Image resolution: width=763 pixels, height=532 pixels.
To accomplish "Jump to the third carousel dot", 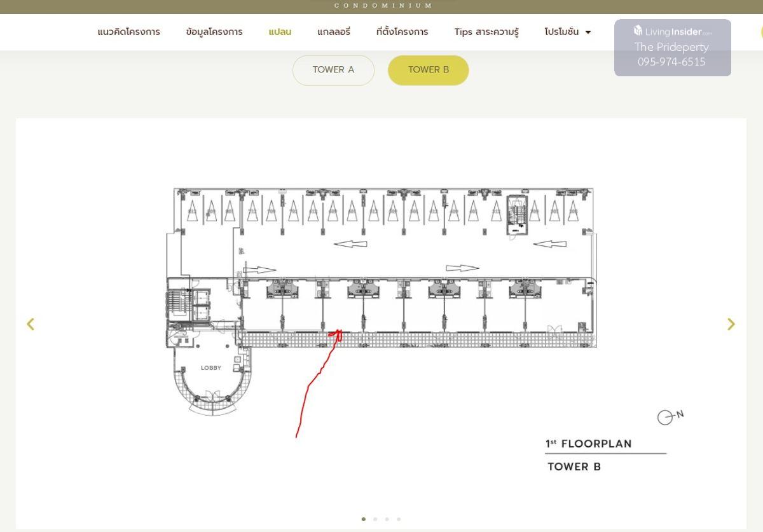I will tap(387, 519).
